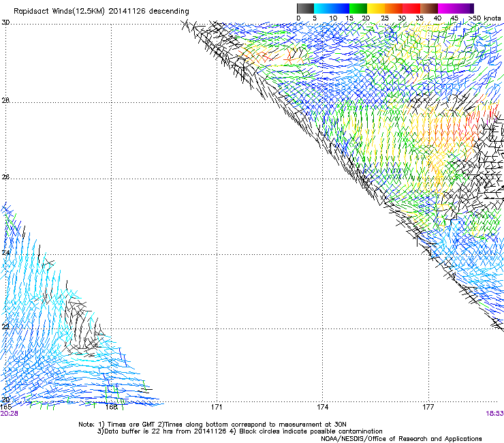Image resolution: width=504 pixels, height=443 pixels.
Task: Click the Rapidscat Winds title text
Action: pyautogui.click(x=101, y=12)
